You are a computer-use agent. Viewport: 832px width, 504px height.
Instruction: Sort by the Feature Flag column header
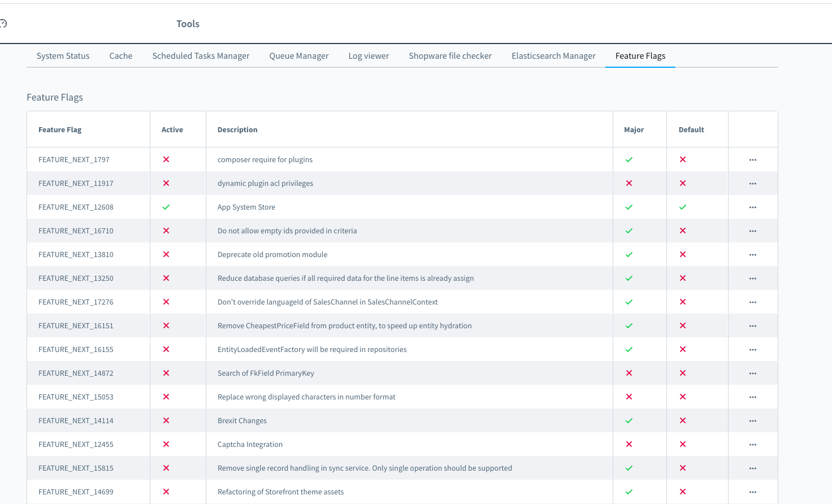(60, 130)
